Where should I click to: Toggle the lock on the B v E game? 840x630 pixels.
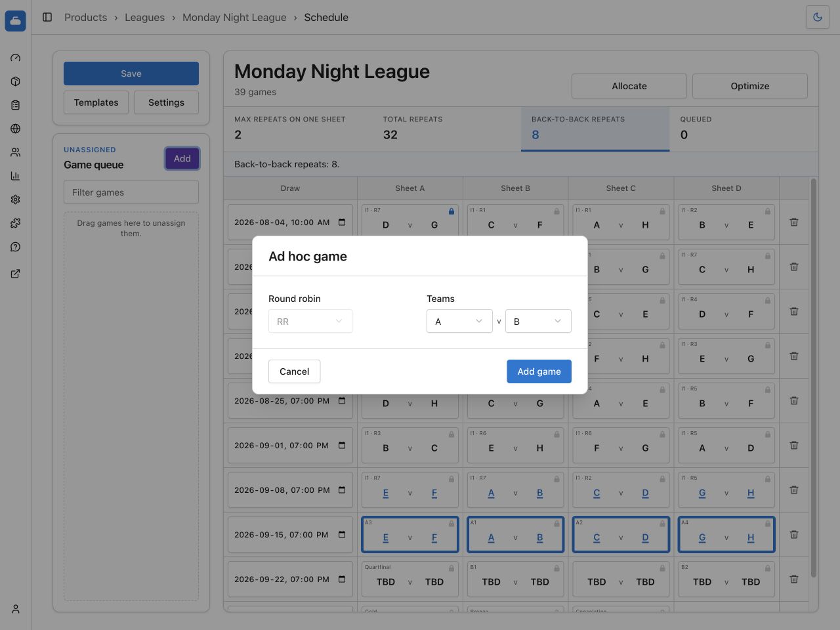[x=768, y=211]
